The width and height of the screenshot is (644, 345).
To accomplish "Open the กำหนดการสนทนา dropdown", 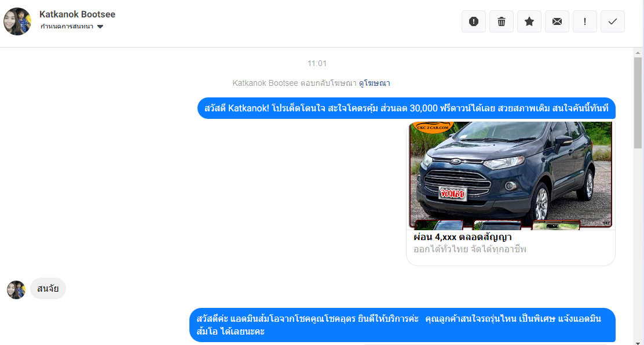I will point(72,27).
